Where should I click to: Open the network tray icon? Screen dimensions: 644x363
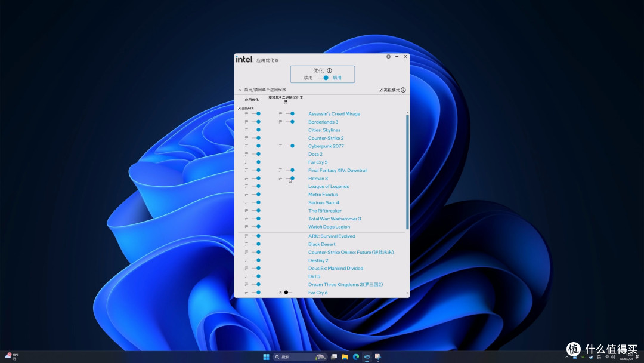point(607,357)
